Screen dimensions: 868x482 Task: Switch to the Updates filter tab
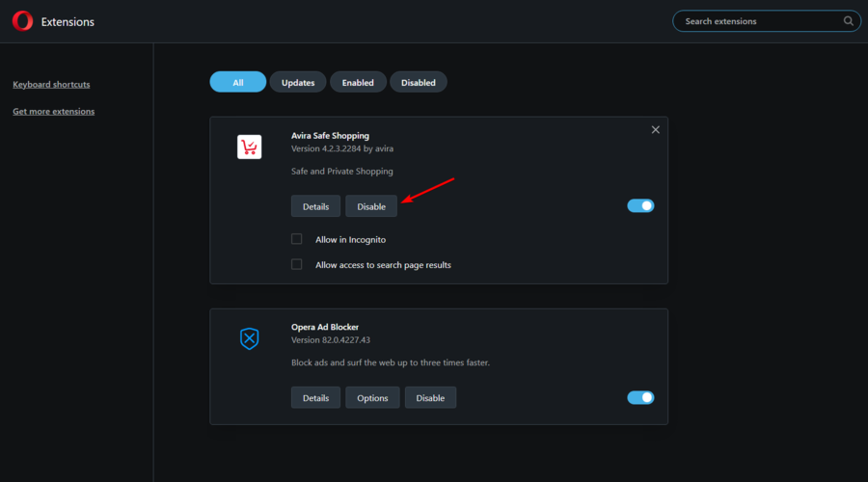298,82
